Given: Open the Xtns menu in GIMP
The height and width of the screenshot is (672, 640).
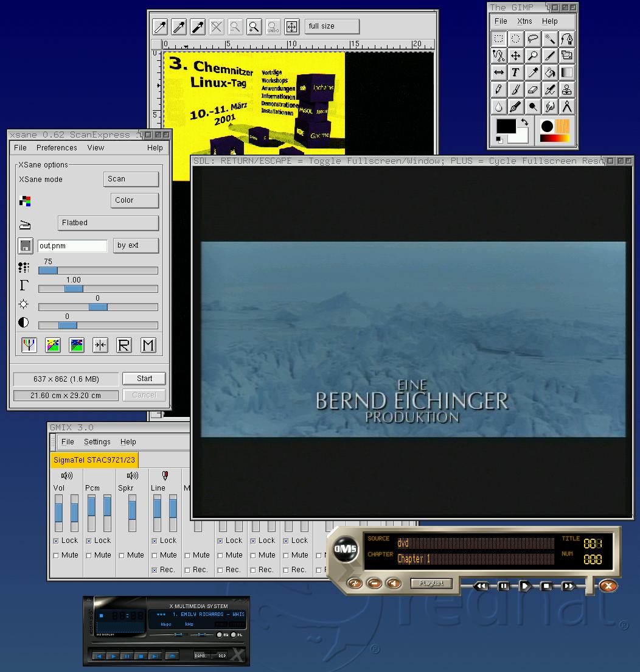Looking at the screenshot, I should [x=524, y=21].
